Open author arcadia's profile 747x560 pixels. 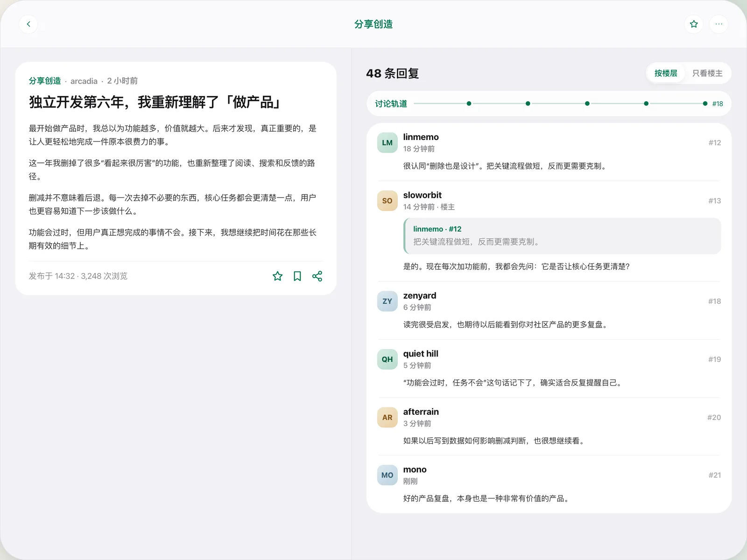pyautogui.click(x=84, y=81)
